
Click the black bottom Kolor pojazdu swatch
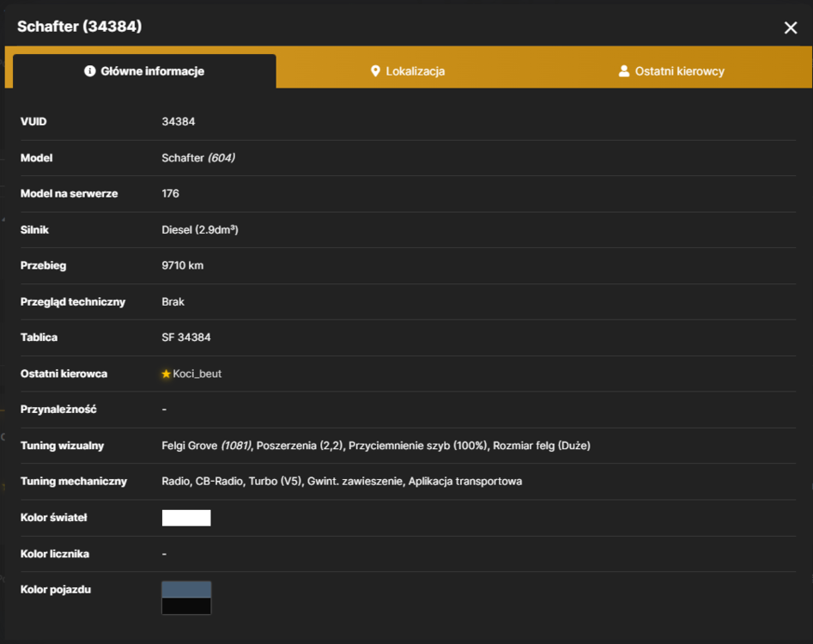186,606
